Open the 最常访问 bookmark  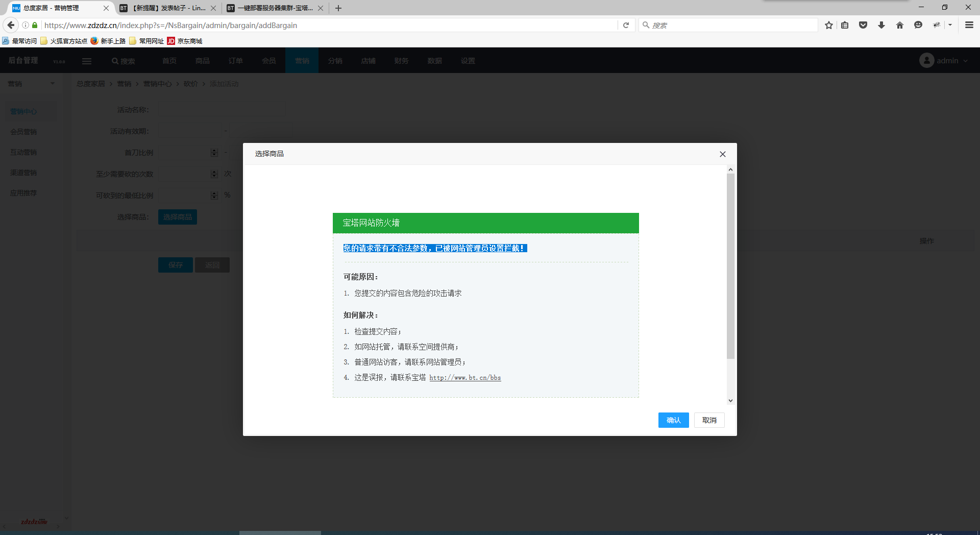tap(20, 41)
